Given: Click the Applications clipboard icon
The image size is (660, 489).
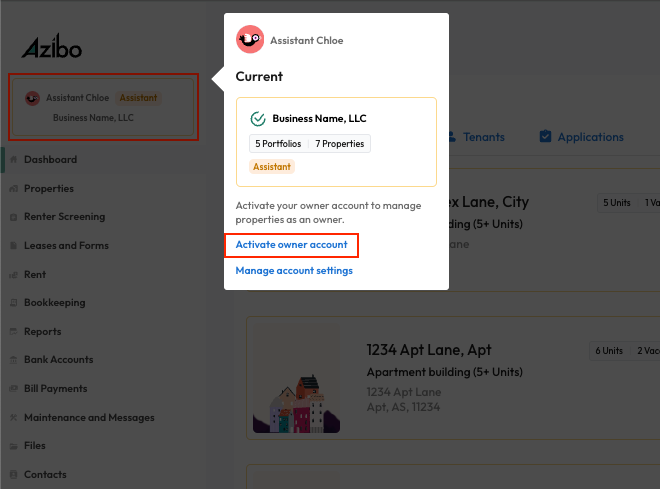Looking at the screenshot, I should [x=546, y=136].
